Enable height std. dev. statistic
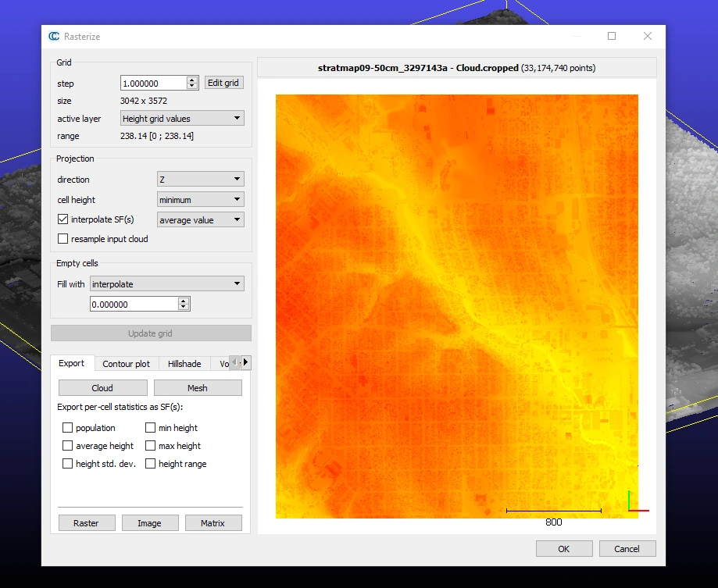The height and width of the screenshot is (588, 718). 67,464
